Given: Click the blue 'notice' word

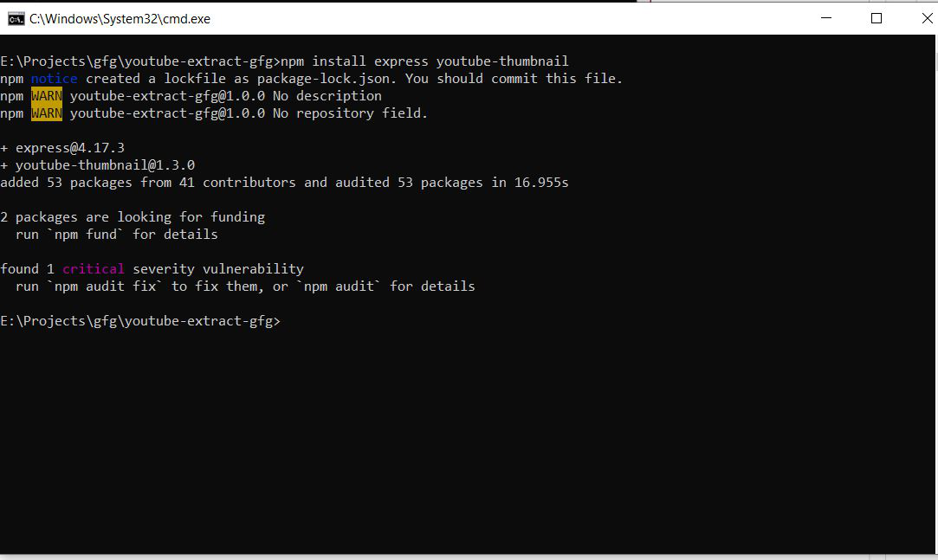Looking at the screenshot, I should (x=54, y=78).
